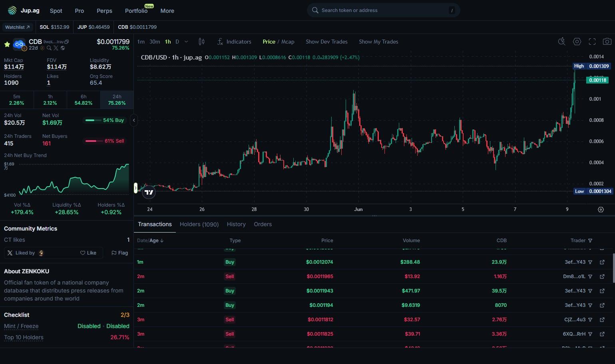
Task: Focus the Search token or address field
Action: pos(383,10)
